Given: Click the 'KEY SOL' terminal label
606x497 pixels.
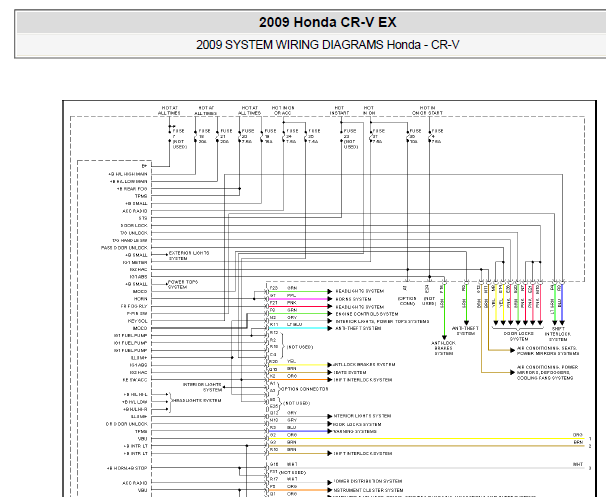Looking at the screenshot, I should pos(137,321).
